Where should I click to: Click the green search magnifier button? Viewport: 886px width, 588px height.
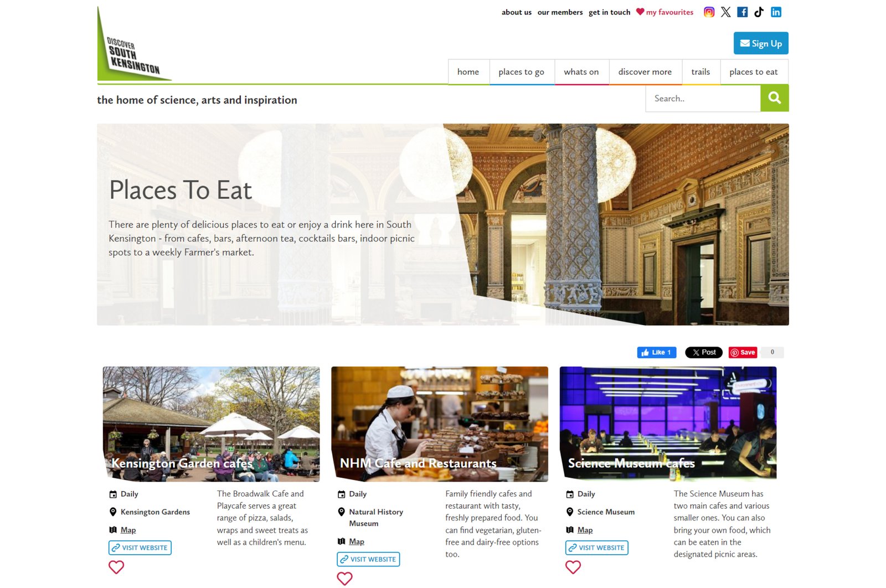[x=775, y=98]
